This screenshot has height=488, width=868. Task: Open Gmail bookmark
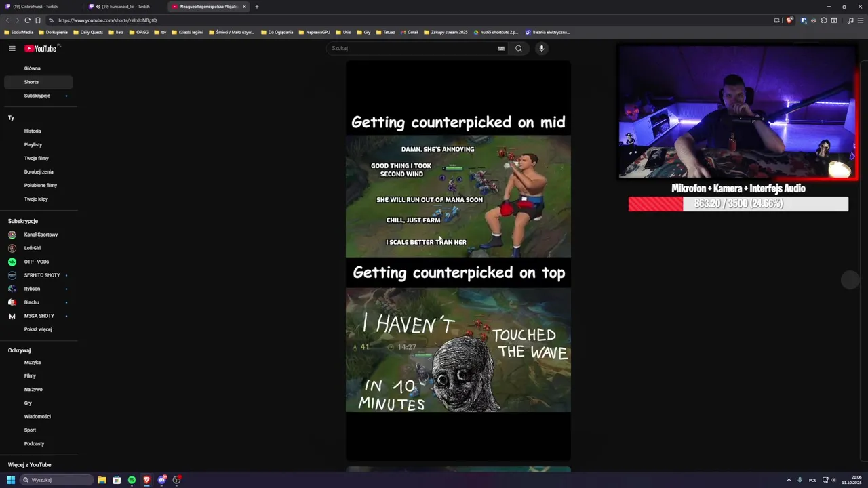410,32
